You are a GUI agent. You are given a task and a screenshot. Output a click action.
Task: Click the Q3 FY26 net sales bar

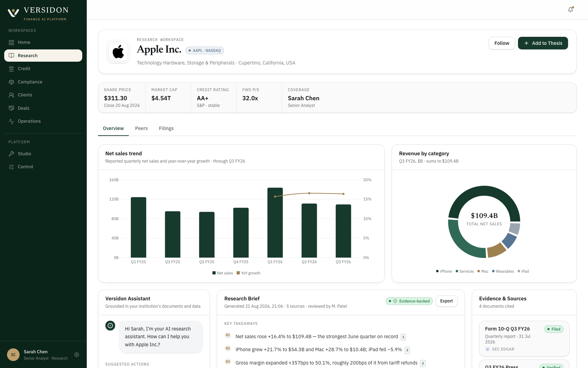click(343, 231)
